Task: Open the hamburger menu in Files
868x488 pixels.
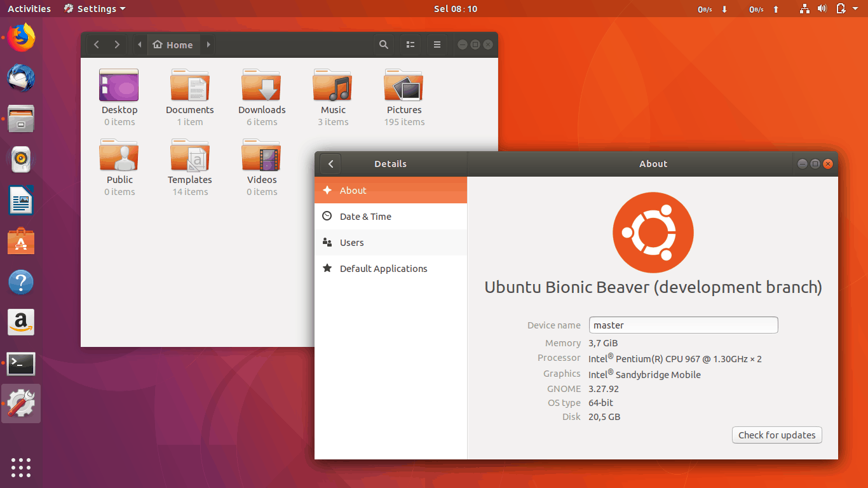Action: pos(437,44)
